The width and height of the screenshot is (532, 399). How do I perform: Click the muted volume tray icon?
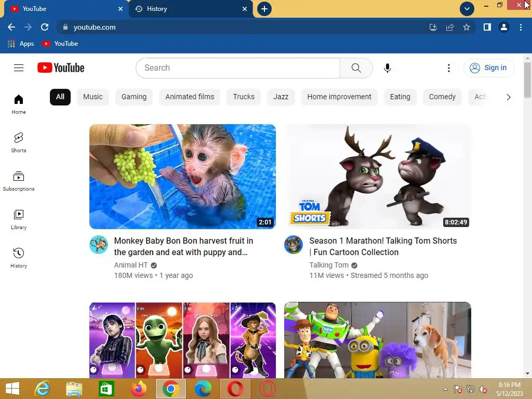(x=483, y=389)
